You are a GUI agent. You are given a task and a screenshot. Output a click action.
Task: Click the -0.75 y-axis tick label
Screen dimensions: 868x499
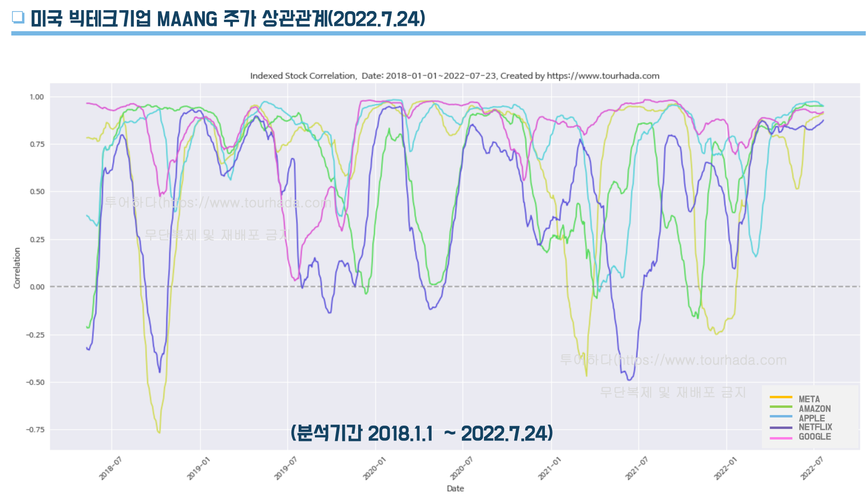(x=35, y=430)
